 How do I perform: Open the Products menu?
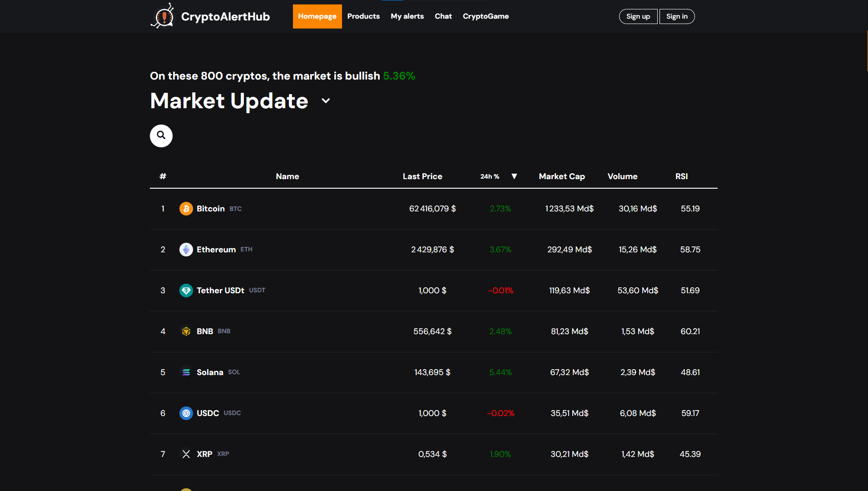point(363,16)
